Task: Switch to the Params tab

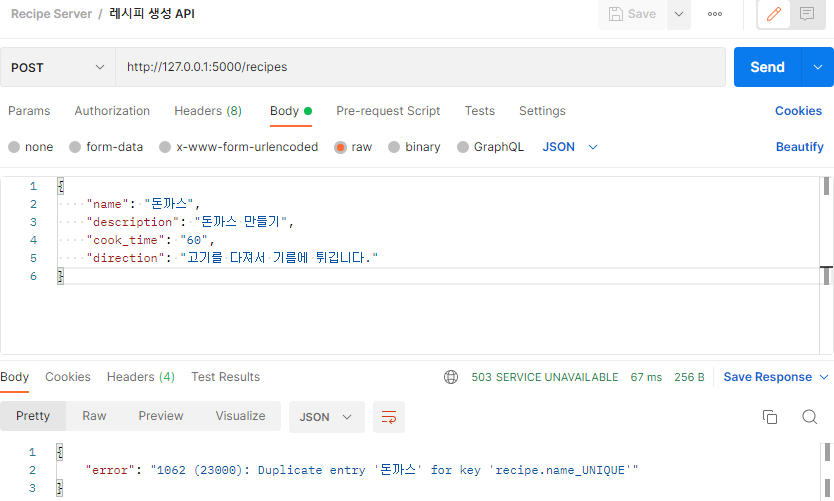Action: 29,111
